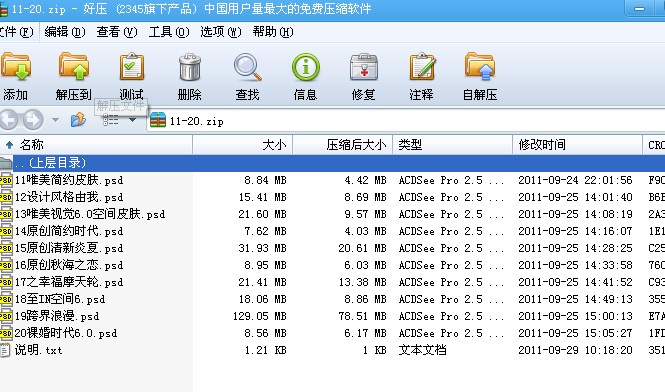Click the 20.61 MB compressed size value

coord(363,248)
